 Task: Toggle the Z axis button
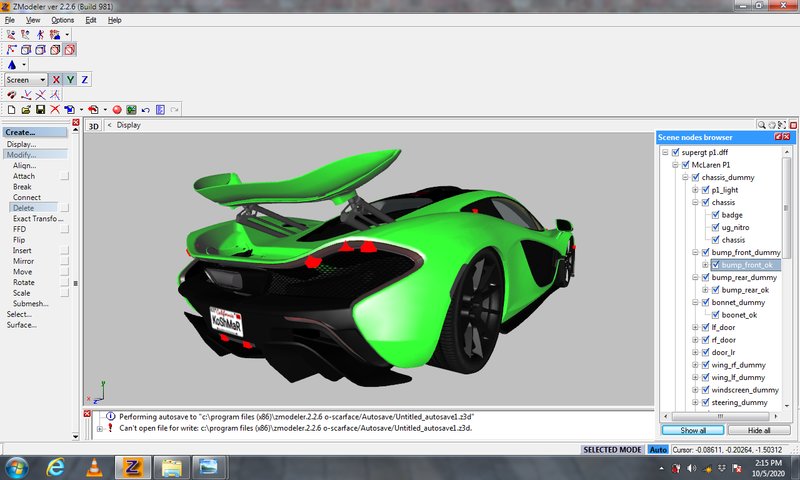[x=84, y=80]
